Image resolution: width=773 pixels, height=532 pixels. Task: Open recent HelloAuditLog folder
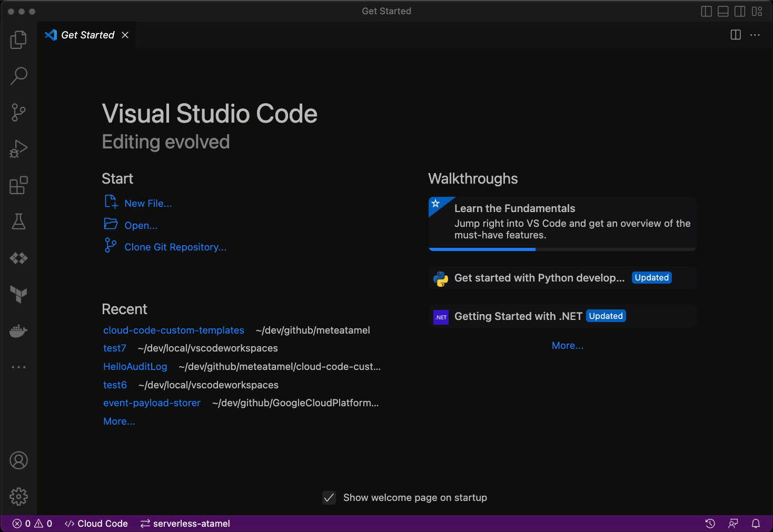coord(135,366)
